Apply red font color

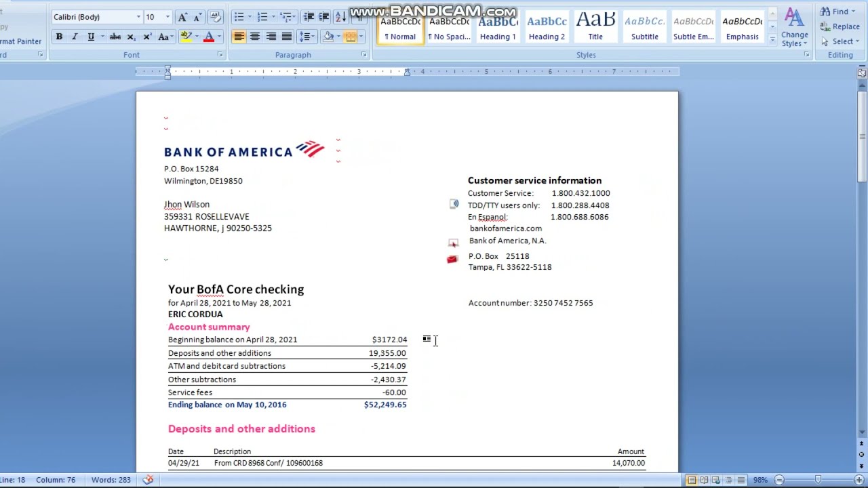coord(209,37)
